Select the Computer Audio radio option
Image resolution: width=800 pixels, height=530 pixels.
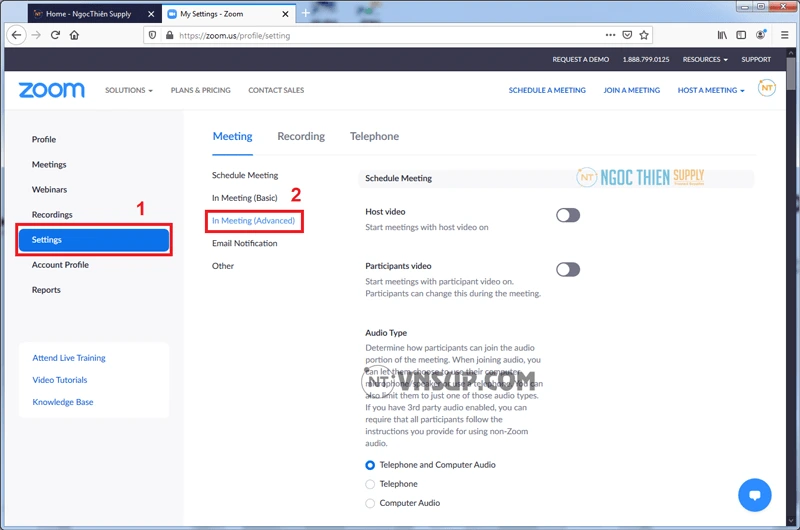(x=370, y=503)
